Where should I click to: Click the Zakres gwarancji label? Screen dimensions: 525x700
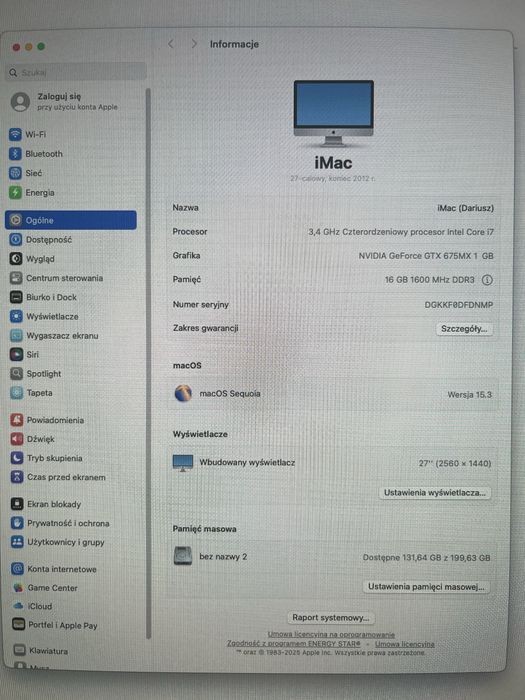(x=205, y=328)
